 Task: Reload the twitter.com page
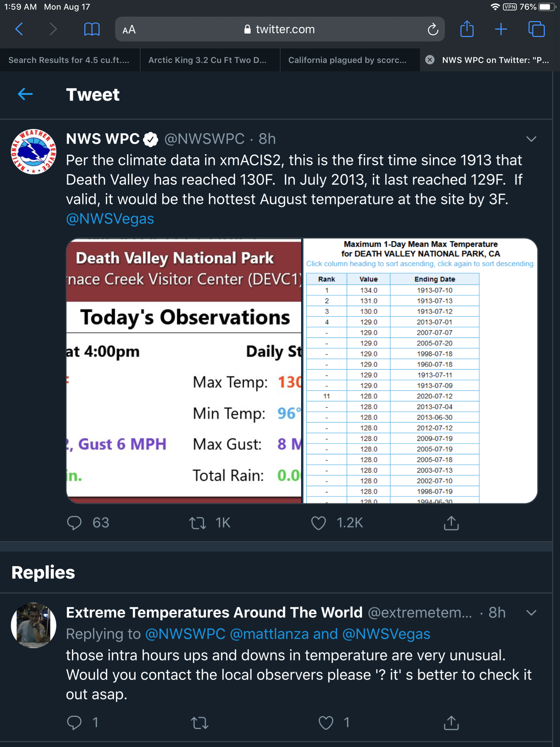point(432,29)
